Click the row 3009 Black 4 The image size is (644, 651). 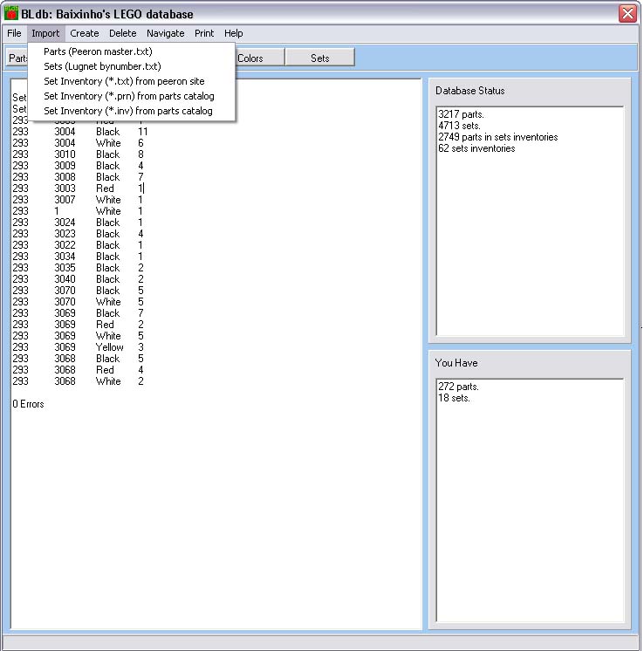tap(78, 166)
